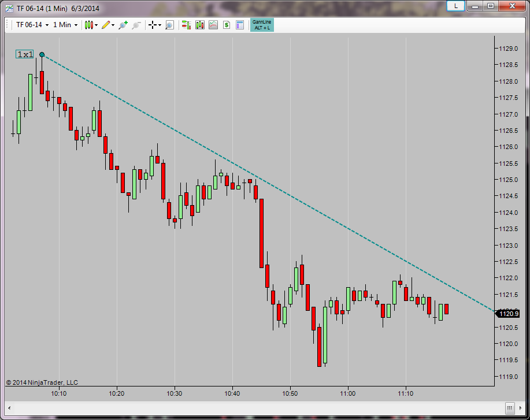Screen dimensions: 530x420
Task: Click the 1120.9 current price marker
Action: [508, 314]
